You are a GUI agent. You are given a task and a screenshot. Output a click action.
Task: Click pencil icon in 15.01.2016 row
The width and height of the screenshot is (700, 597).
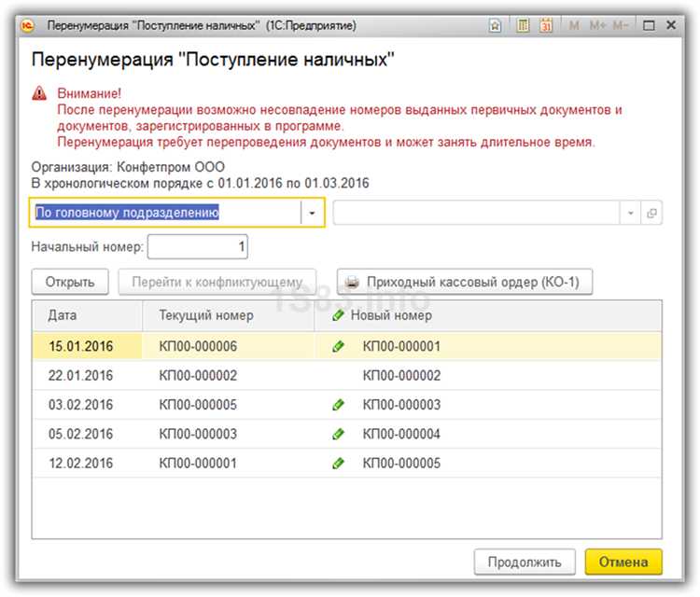339,346
